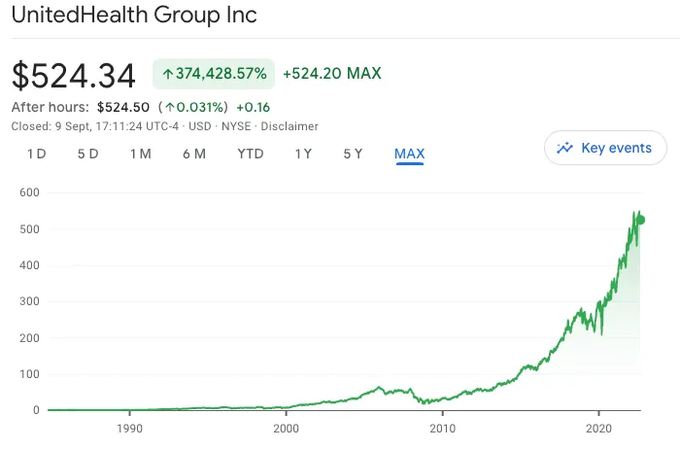Open the Disclaimer link
The height and width of the screenshot is (449, 680).
click(291, 126)
